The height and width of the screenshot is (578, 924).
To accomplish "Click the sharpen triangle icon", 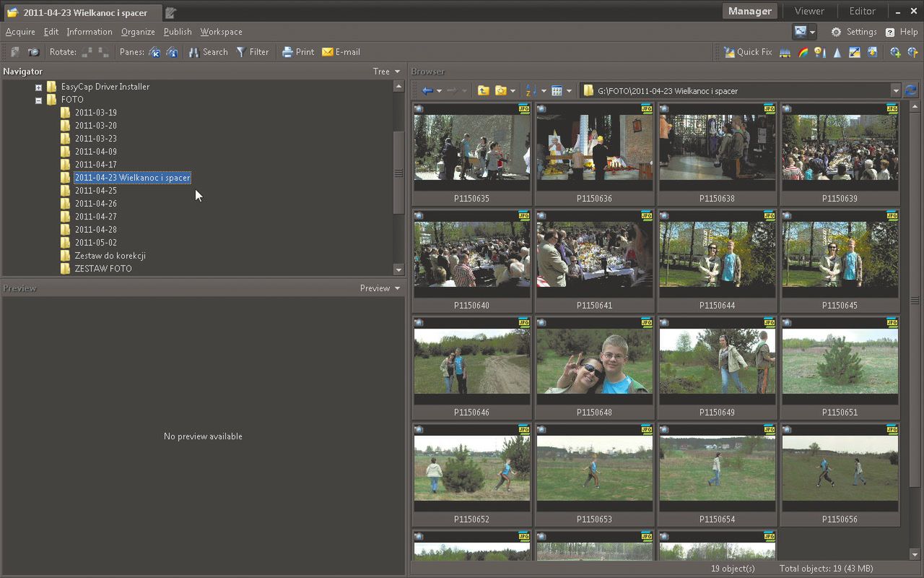I will [x=837, y=52].
